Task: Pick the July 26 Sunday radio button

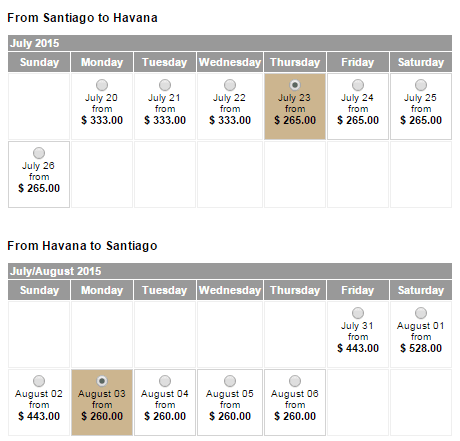Action: (39, 153)
